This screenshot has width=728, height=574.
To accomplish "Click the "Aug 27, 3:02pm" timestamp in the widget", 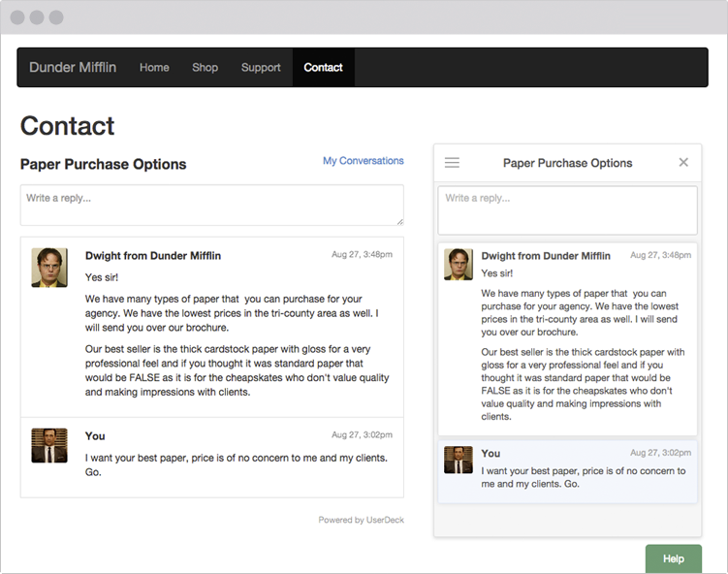I will tap(660, 453).
